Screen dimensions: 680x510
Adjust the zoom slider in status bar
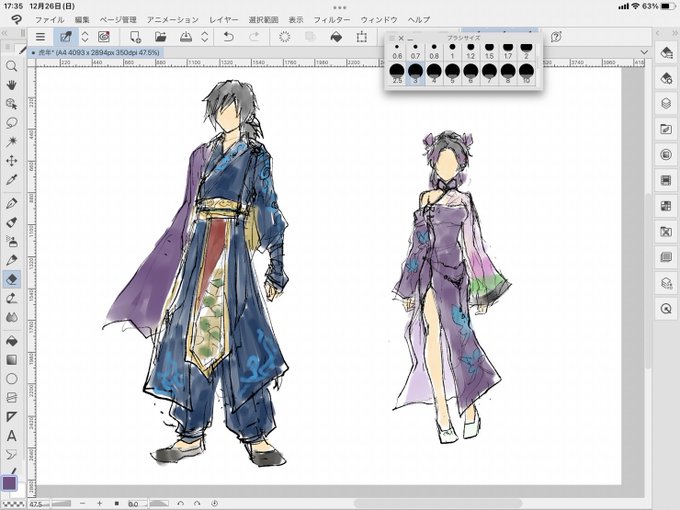[61, 503]
